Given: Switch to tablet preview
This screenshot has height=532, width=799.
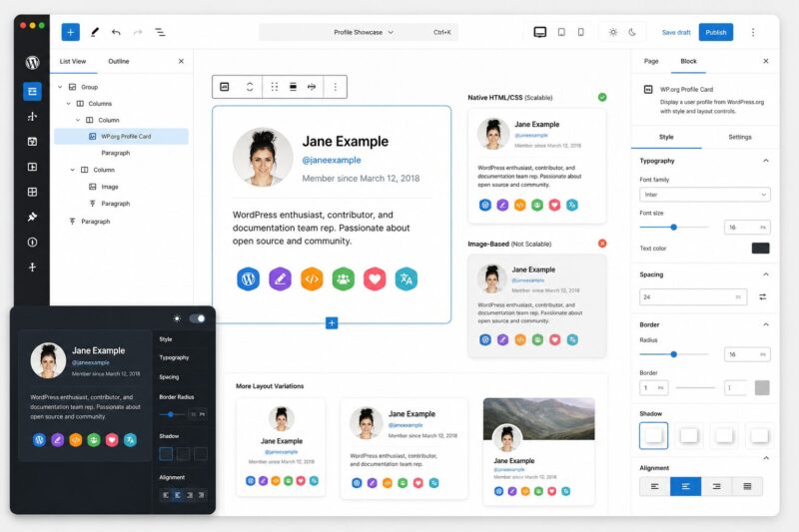Looking at the screenshot, I should click(561, 32).
